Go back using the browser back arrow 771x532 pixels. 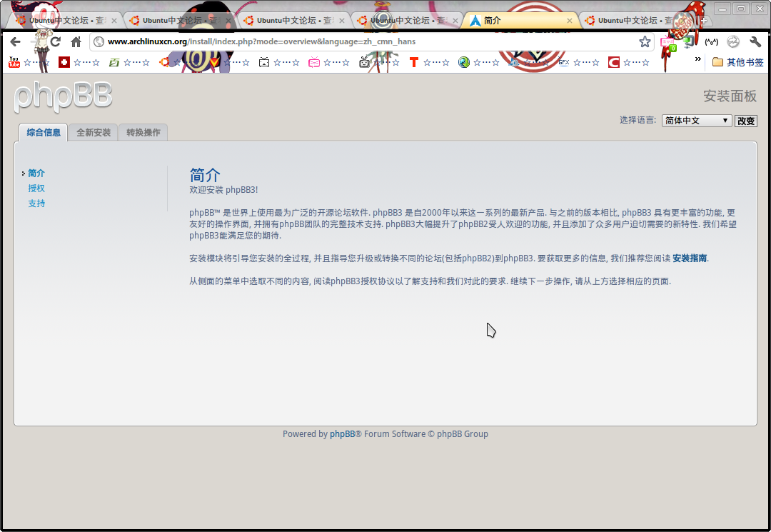(x=15, y=42)
